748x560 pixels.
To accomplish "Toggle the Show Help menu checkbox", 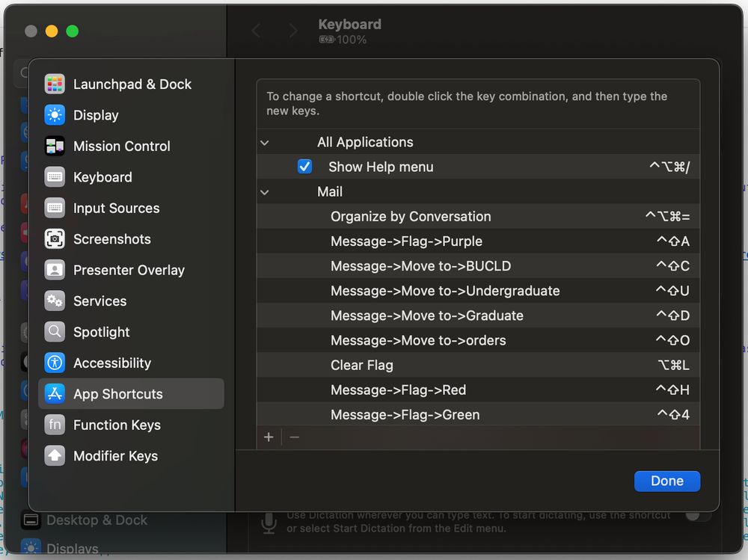I will click(305, 167).
